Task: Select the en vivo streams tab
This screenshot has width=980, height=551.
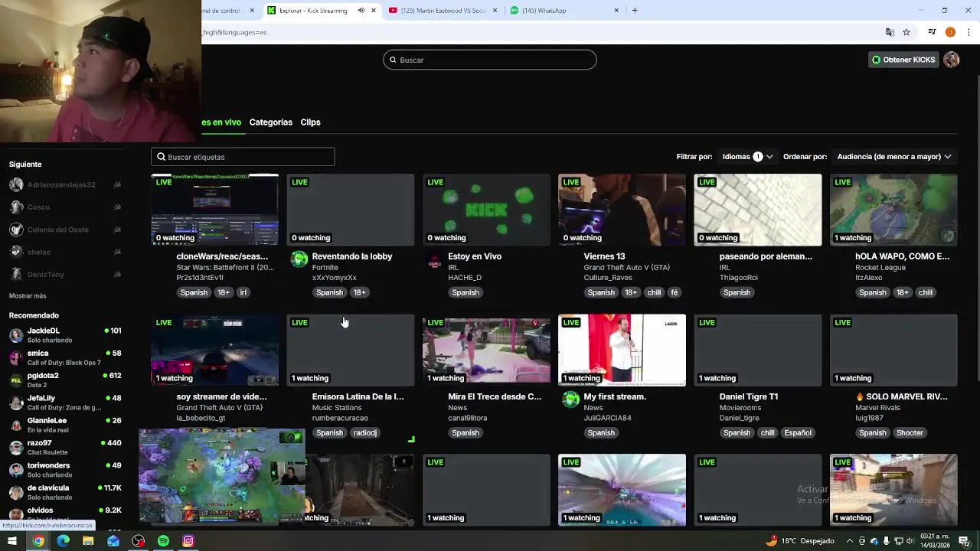Action: coord(221,122)
